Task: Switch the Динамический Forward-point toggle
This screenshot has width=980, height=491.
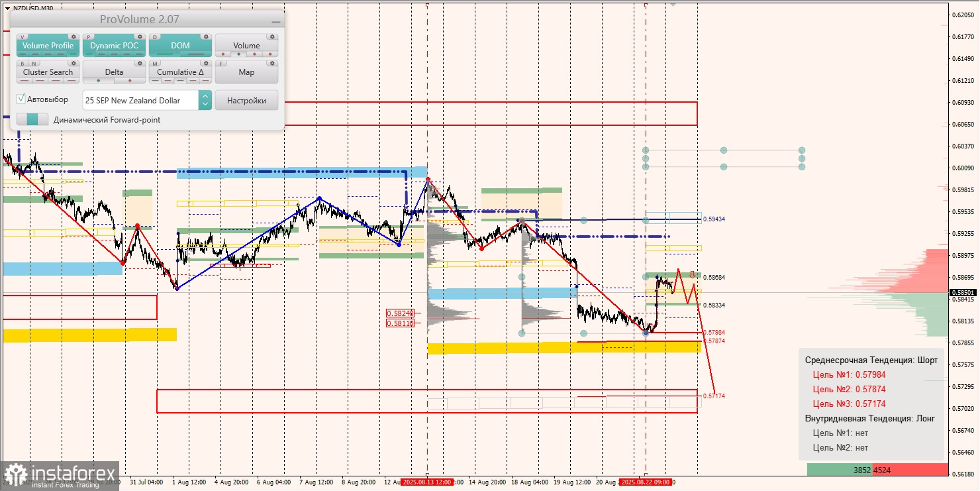Action: (x=32, y=120)
